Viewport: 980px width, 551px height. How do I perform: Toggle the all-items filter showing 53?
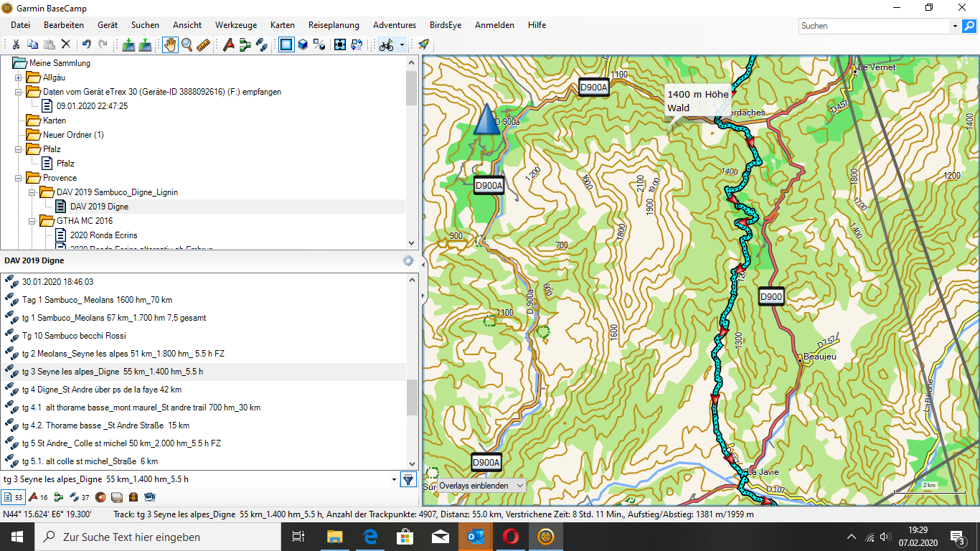tap(14, 496)
